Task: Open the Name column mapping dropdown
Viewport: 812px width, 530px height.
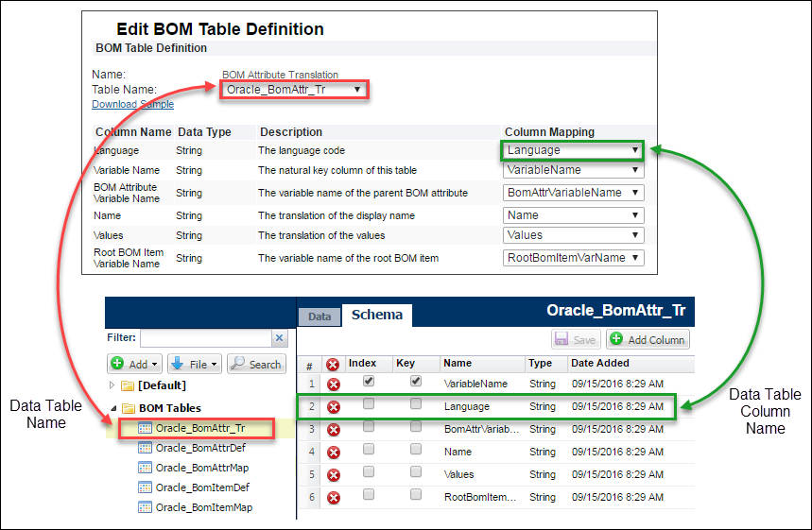Action: tap(573, 215)
